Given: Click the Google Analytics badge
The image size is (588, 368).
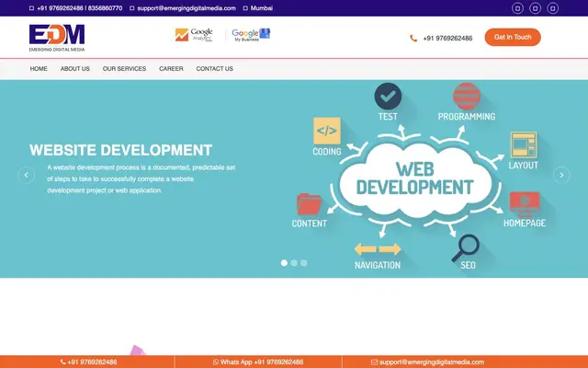Looking at the screenshot, I should pyautogui.click(x=194, y=35).
